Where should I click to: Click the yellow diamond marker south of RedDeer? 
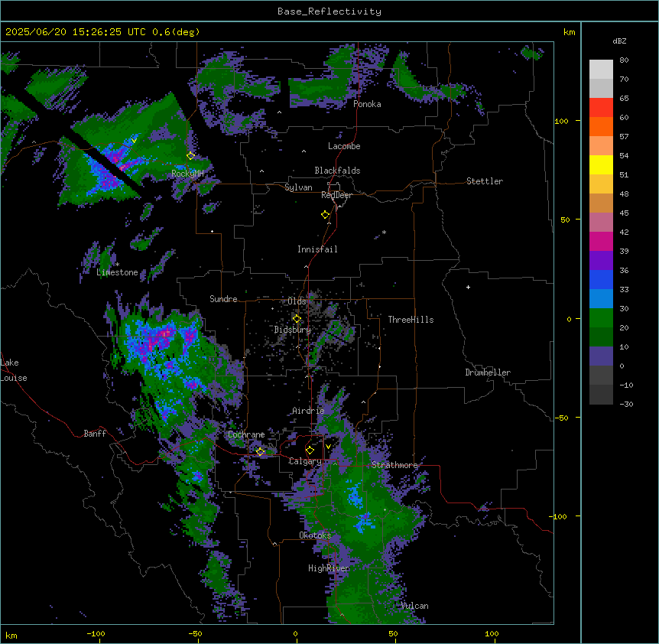[x=326, y=215]
